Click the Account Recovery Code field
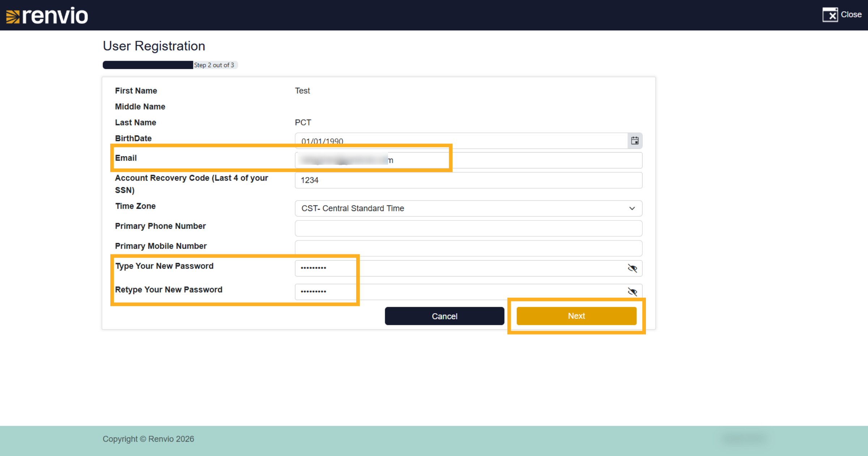This screenshot has height=456, width=868. (468, 180)
